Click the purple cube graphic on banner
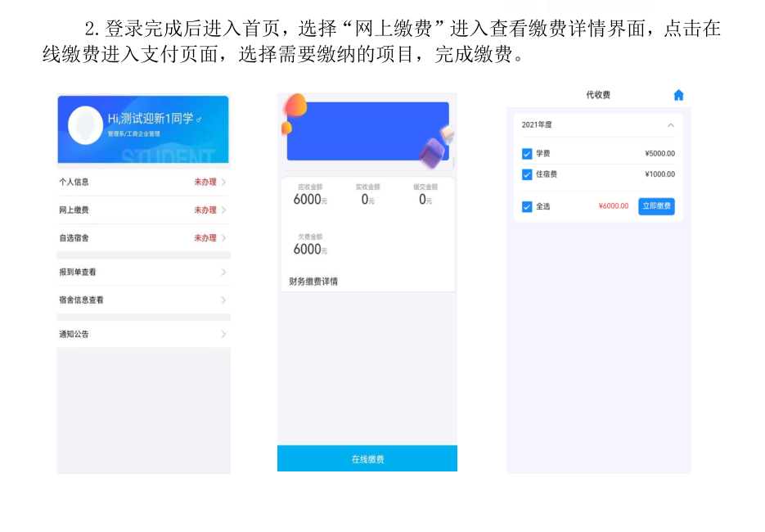This screenshot has width=765, height=532. [x=432, y=153]
